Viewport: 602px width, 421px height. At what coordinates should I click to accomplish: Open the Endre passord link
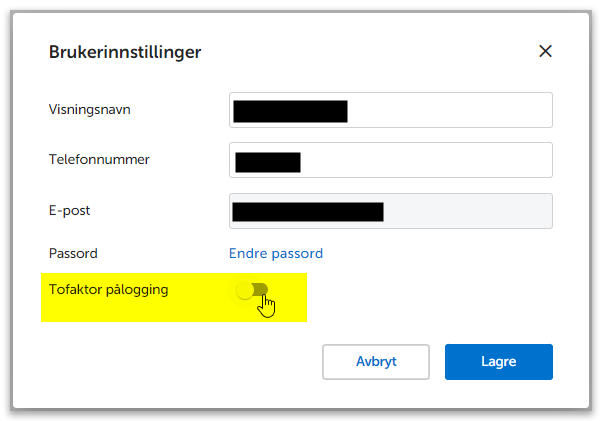(276, 253)
